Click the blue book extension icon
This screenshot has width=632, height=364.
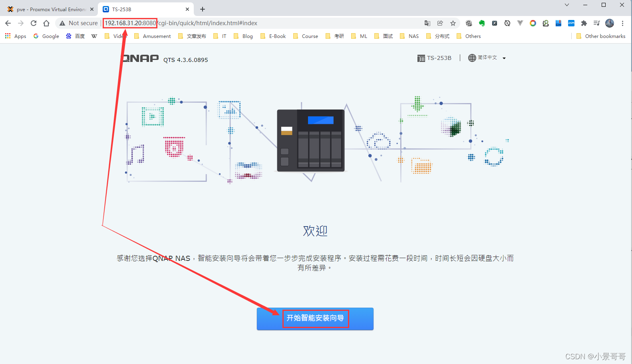click(558, 23)
